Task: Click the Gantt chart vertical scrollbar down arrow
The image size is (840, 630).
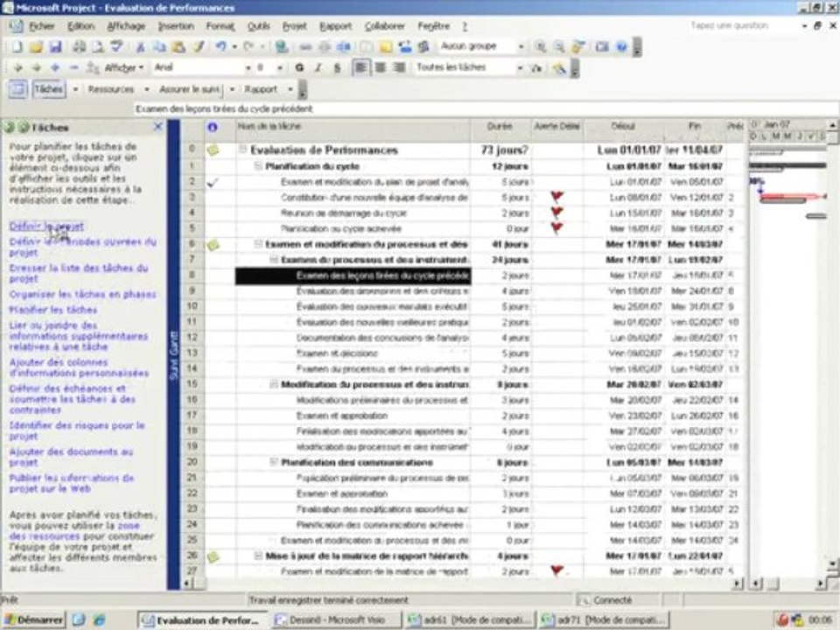Action: pos(833,564)
